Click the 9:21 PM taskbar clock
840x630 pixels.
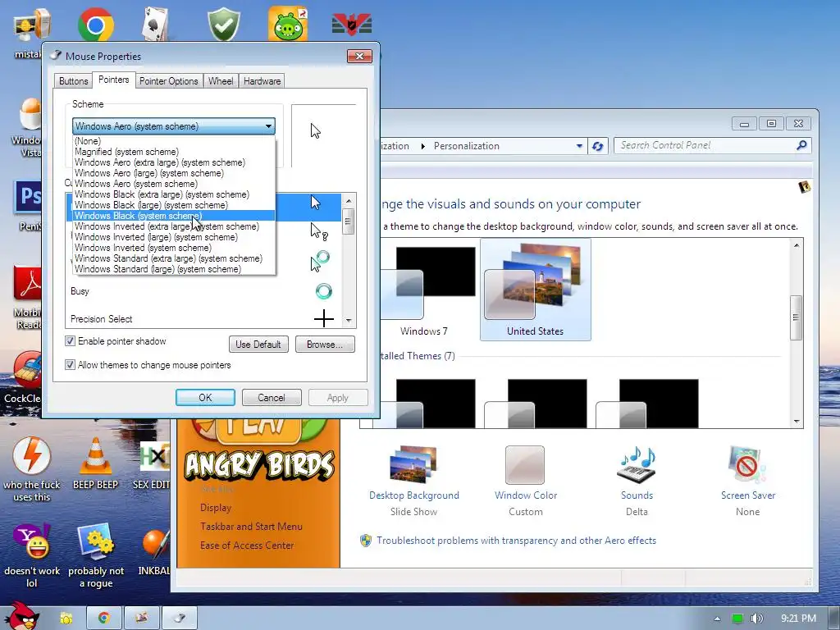798,619
